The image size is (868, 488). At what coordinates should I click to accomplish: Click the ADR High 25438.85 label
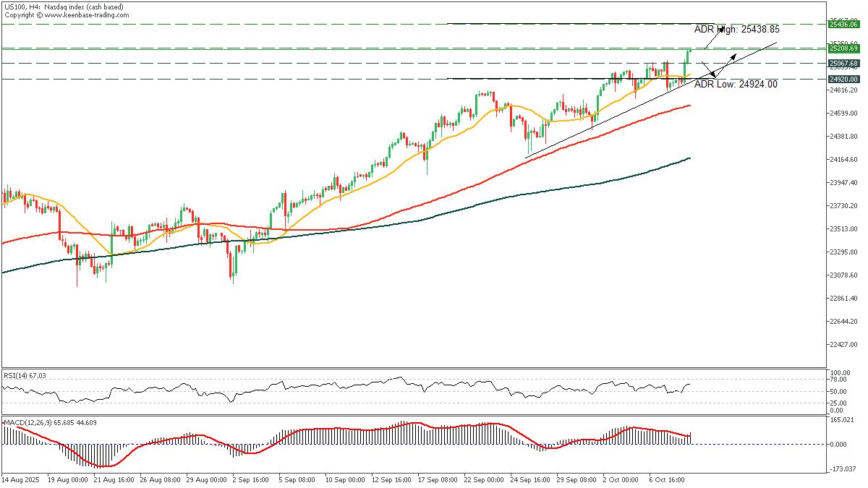(736, 30)
